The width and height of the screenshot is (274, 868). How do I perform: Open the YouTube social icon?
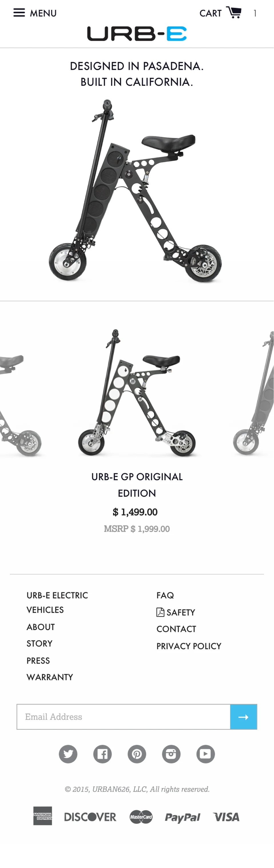[206, 754]
